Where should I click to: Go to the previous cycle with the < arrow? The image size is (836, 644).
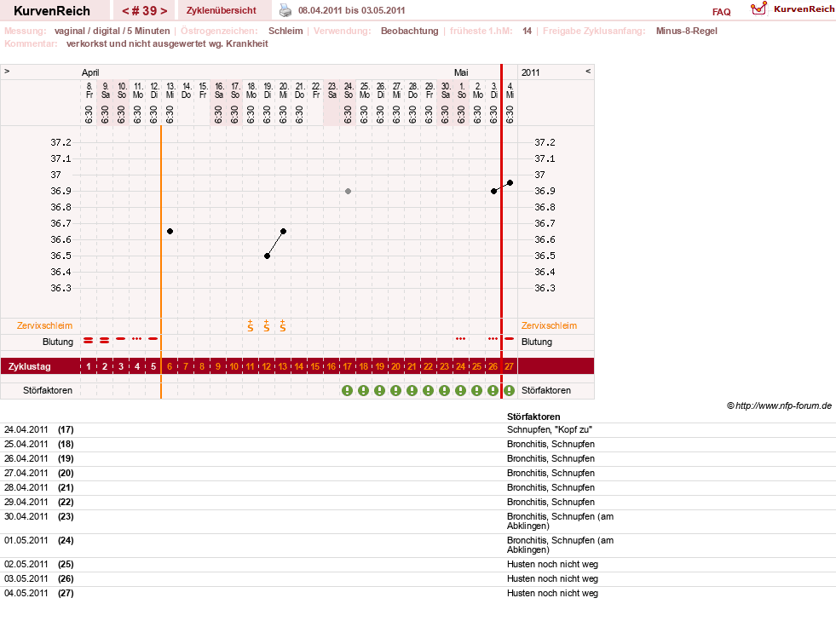[125, 11]
